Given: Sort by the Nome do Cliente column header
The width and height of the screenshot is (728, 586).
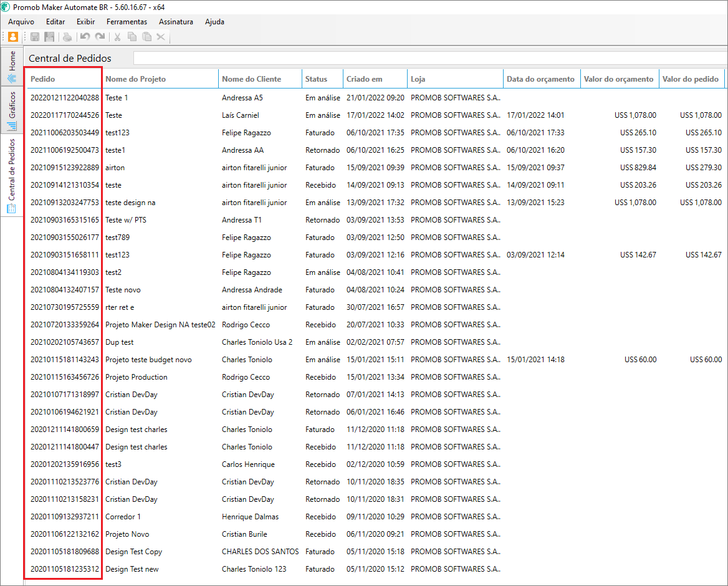Looking at the screenshot, I should (260, 79).
